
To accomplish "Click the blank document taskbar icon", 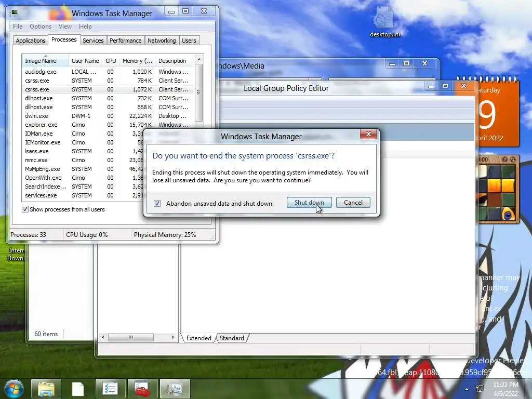I will tap(78, 389).
